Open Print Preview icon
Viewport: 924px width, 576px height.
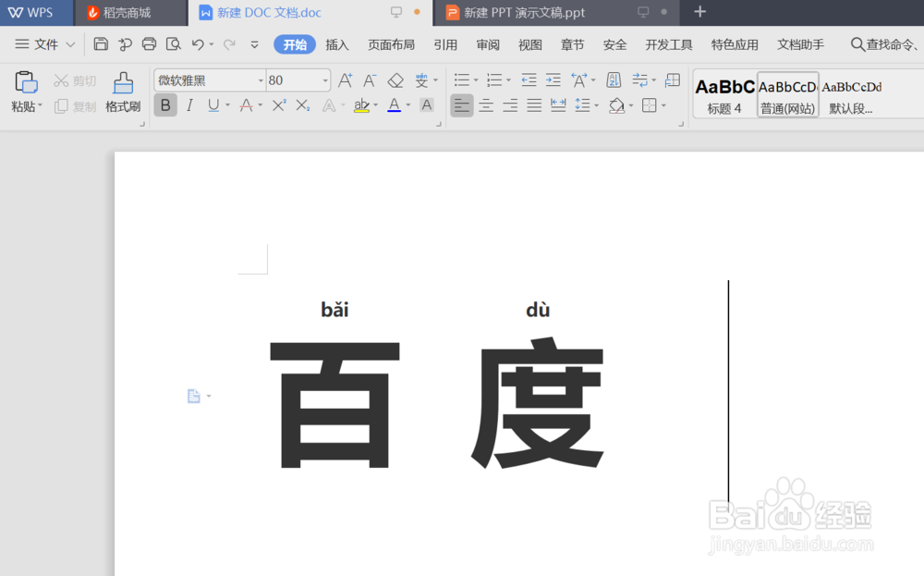click(174, 44)
